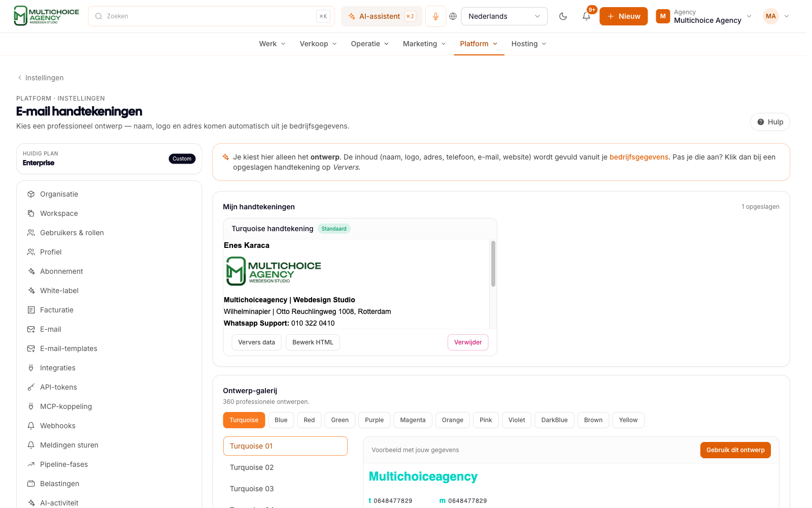Select the Turquoise color filter

244,420
